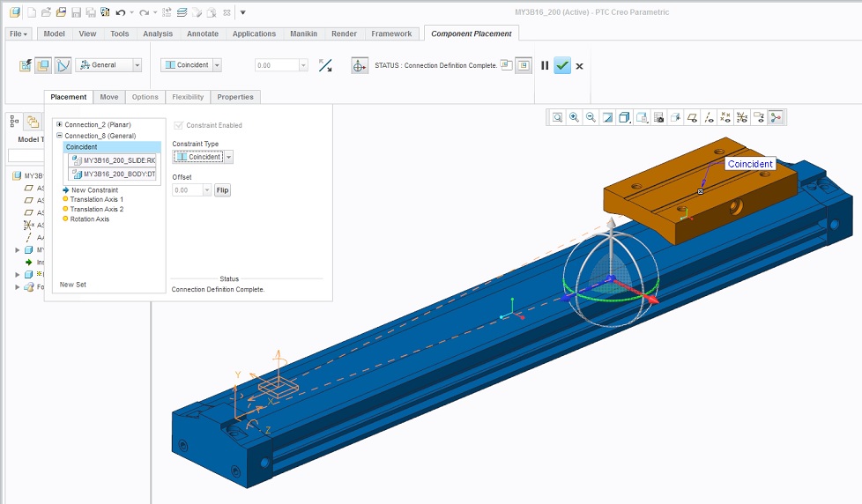Click New Set link
This screenshot has width=862, height=504.
pos(72,284)
